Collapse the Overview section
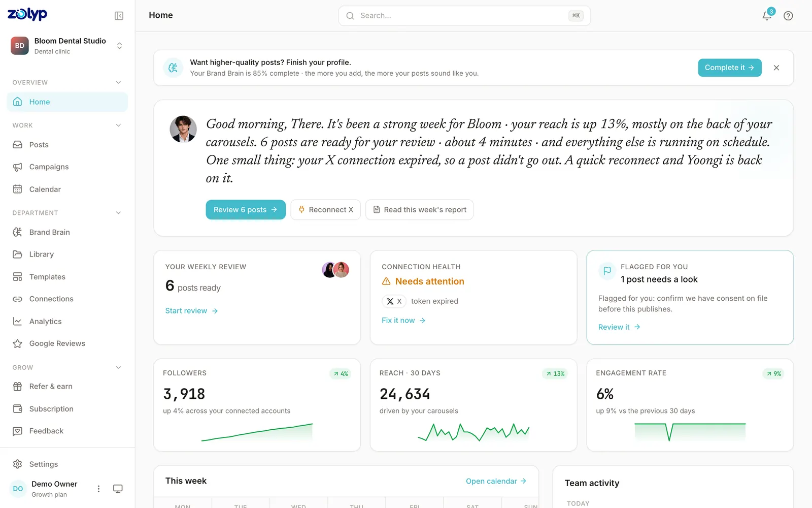The height and width of the screenshot is (508, 812). [x=118, y=82]
